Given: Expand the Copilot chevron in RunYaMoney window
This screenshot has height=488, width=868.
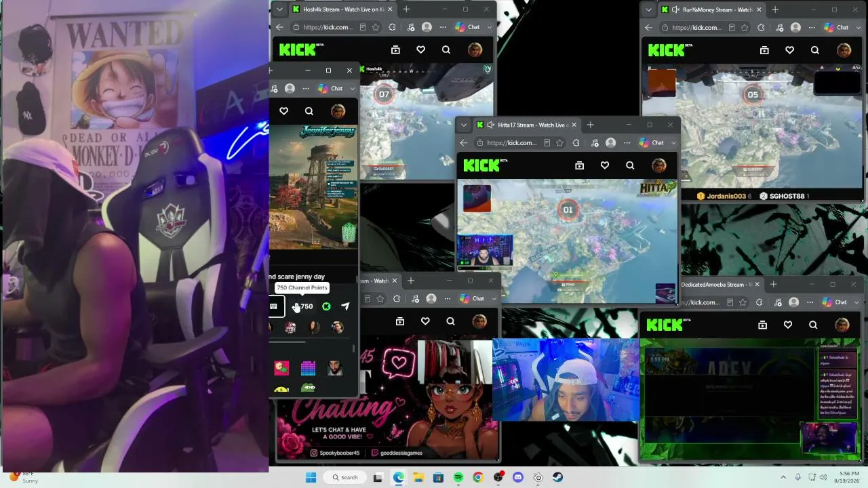Looking at the screenshot, I should [x=859, y=28].
